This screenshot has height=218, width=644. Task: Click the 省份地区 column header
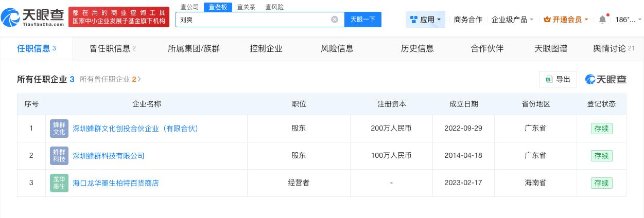pos(535,104)
